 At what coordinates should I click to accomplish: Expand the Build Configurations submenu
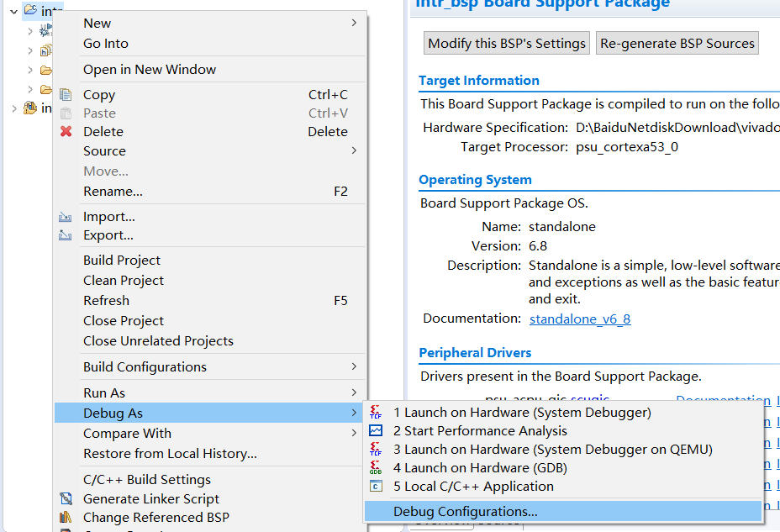pos(354,366)
